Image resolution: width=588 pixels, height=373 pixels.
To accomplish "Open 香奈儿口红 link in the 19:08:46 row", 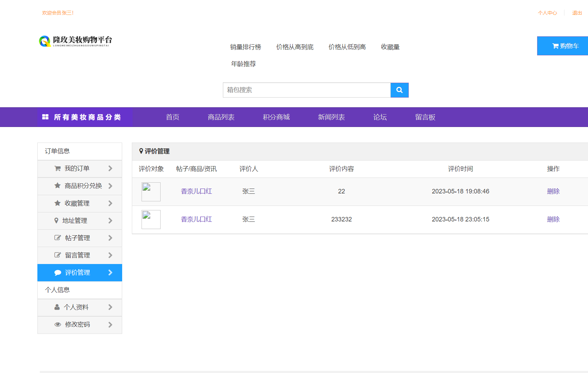I will 197,191.
